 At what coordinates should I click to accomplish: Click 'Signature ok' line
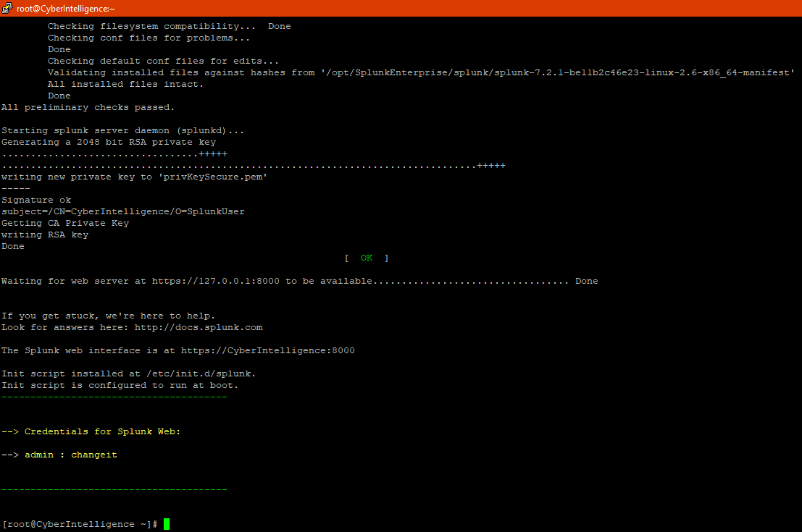click(x=36, y=200)
